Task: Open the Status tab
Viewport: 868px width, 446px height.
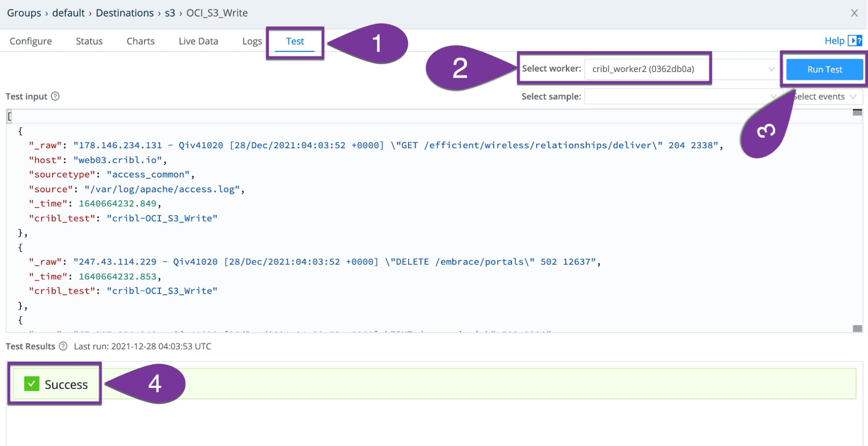Action: [89, 41]
